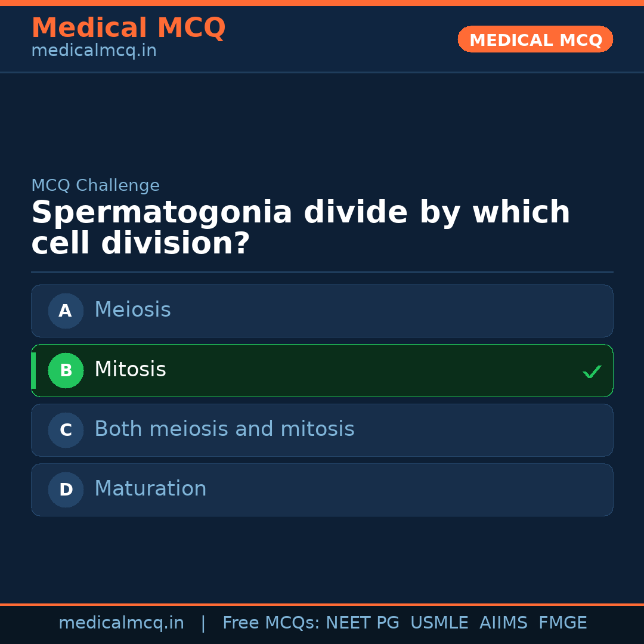Pick the "Maturation" answer text
This screenshot has height=644, width=644.
click(x=150, y=489)
